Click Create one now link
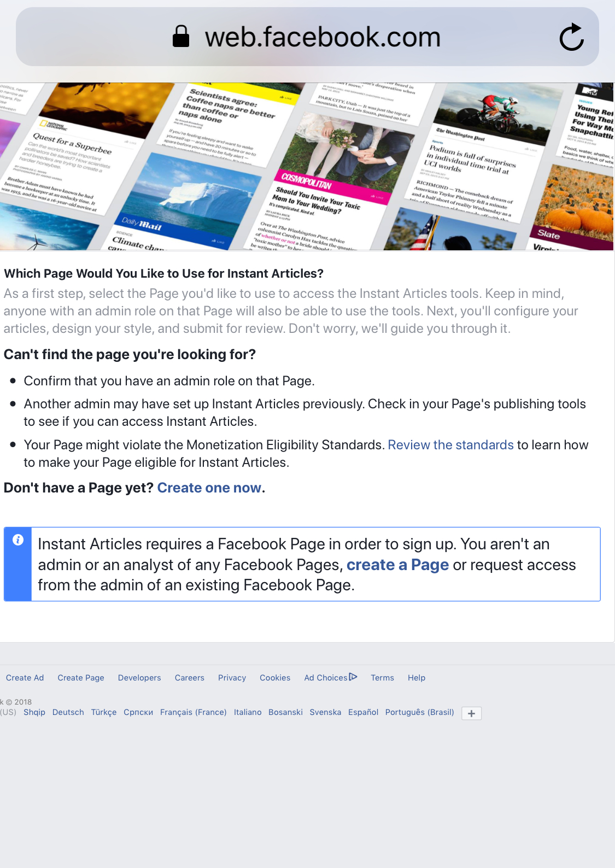 (209, 488)
